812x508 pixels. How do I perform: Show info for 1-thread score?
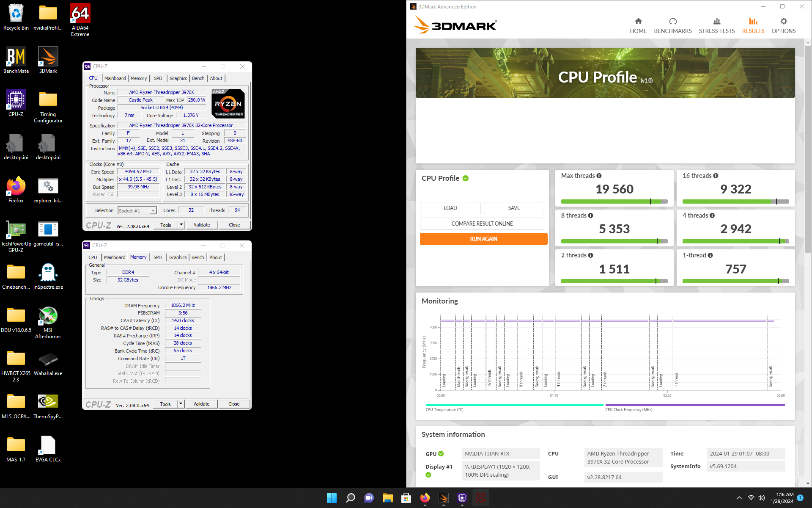coord(710,255)
